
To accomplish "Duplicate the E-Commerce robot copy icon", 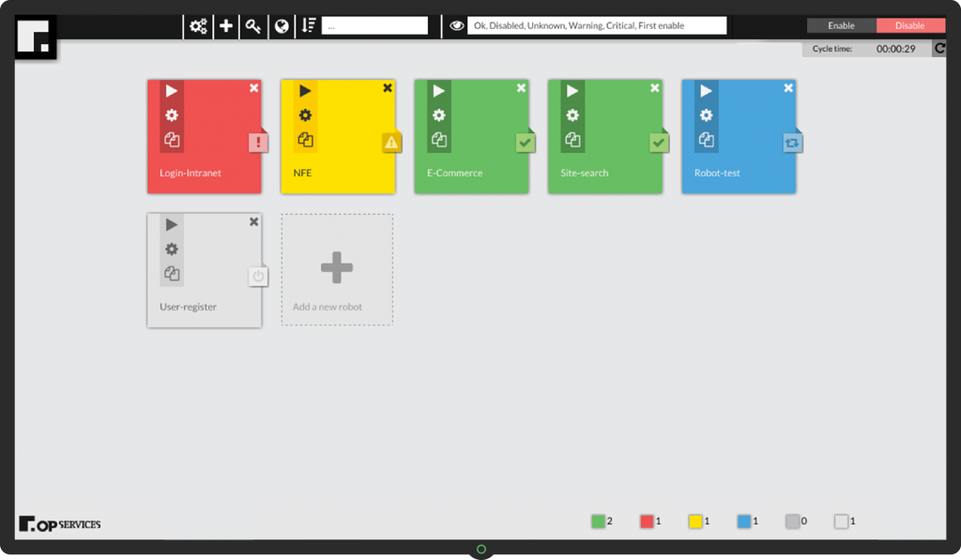I will (x=439, y=140).
